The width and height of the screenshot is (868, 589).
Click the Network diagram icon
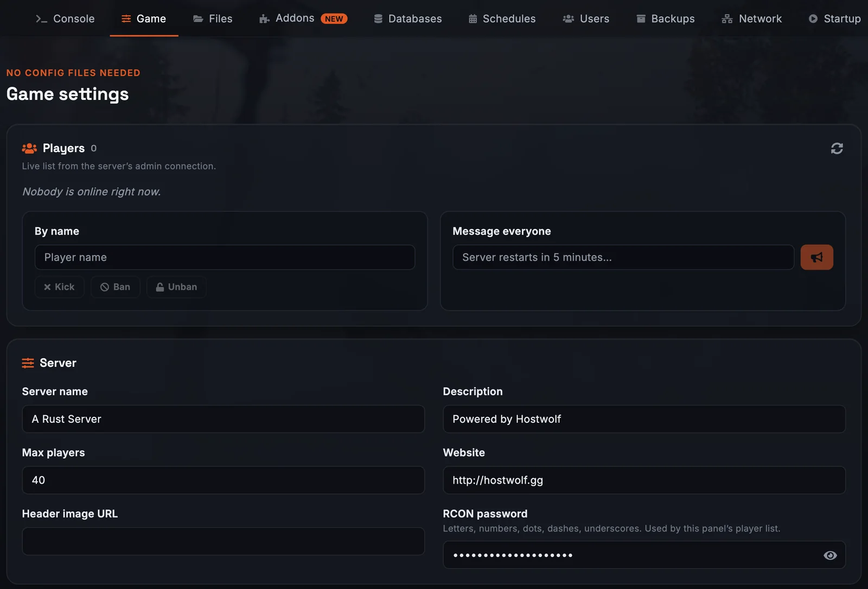pyautogui.click(x=727, y=19)
